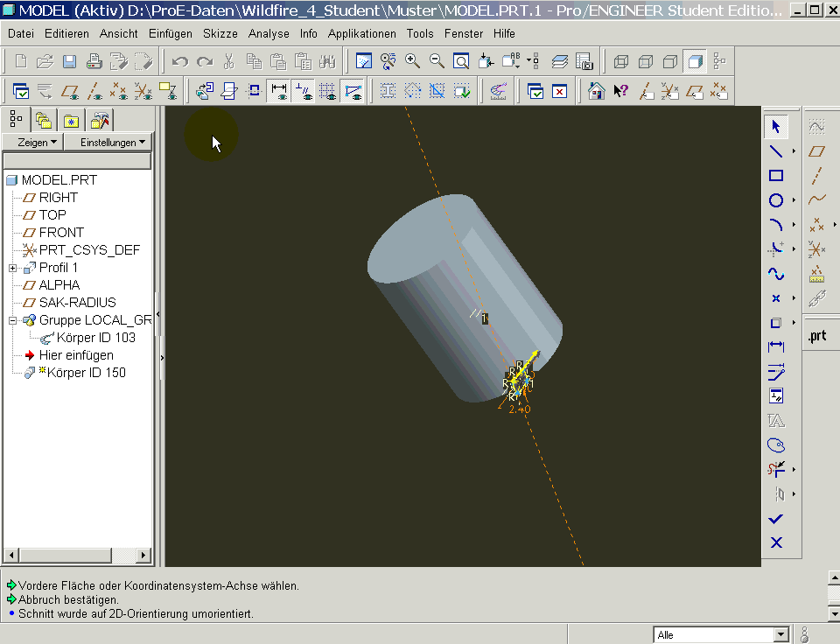Viewport: 840px width, 644px height.
Task: Open a file using the folder icon
Action: tap(45, 61)
